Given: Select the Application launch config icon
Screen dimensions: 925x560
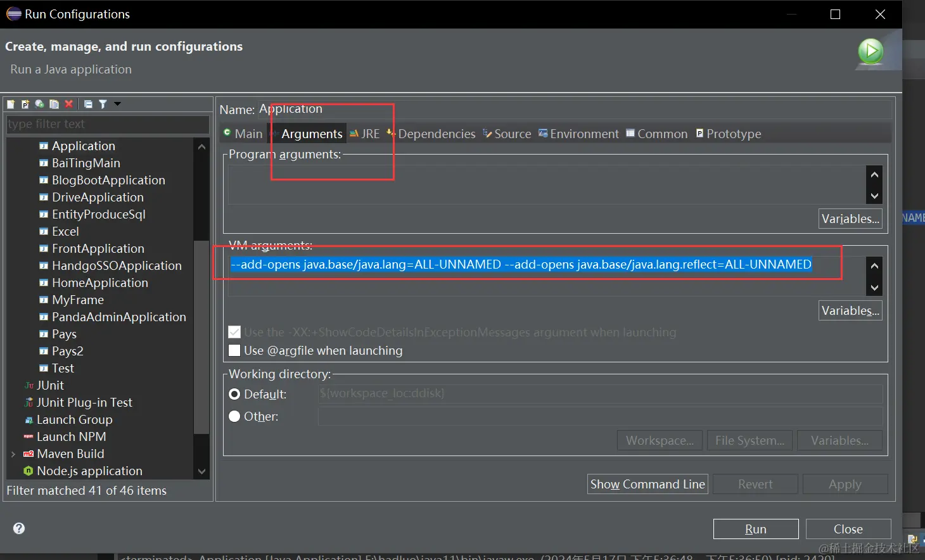Looking at the screenshot, I should (44, 146).
